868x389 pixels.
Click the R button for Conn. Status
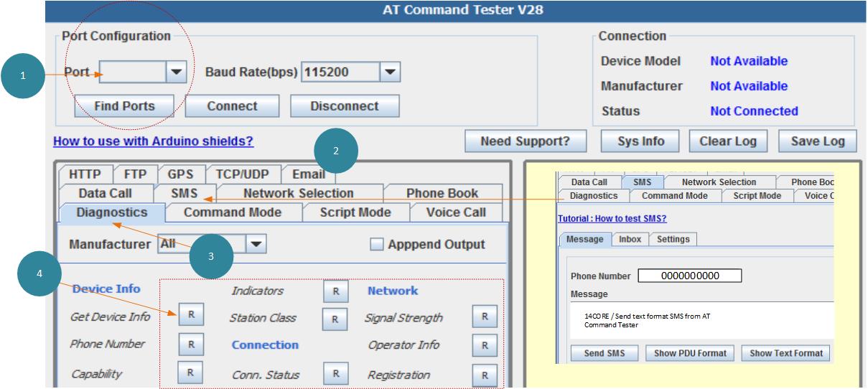coord(335,374)
